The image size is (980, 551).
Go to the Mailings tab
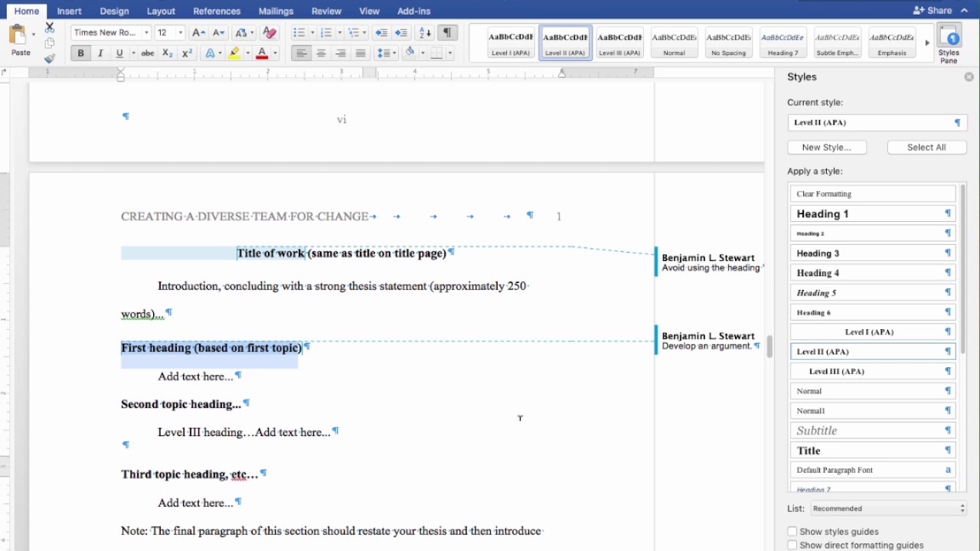tap(276, 11)
